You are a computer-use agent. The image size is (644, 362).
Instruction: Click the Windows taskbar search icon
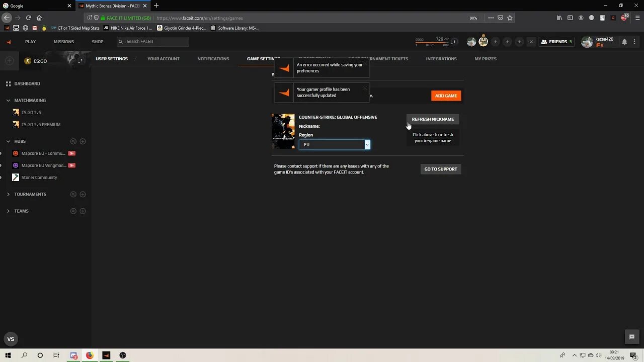tap(24, 355)
